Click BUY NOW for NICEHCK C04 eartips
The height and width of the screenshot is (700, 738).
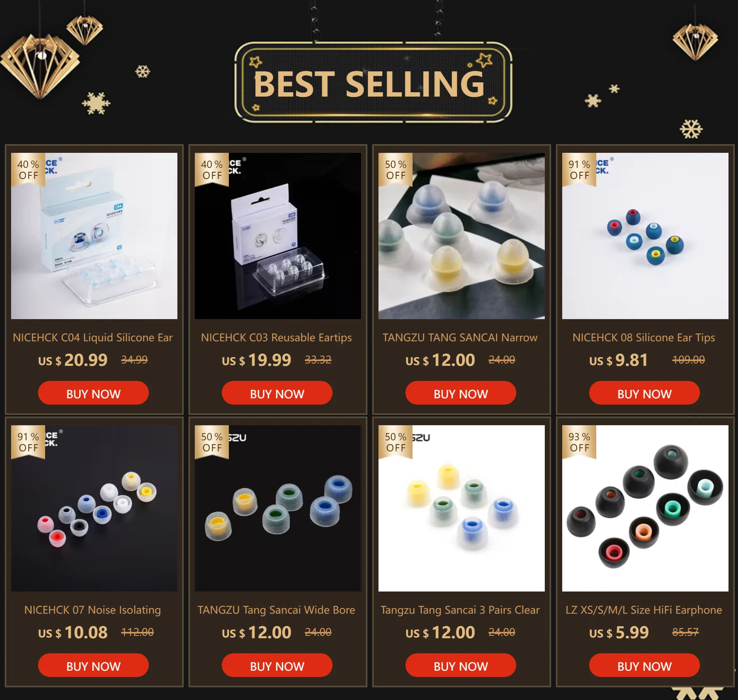93,393
